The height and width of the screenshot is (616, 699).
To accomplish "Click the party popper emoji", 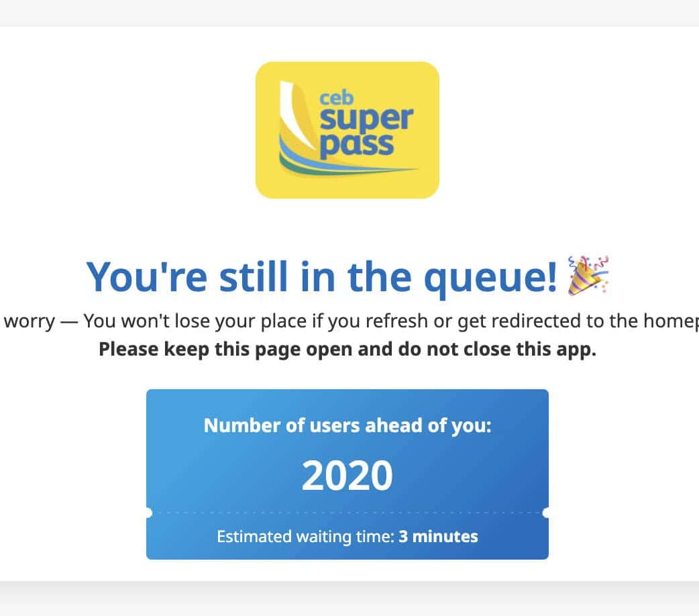I will point(588,274).
